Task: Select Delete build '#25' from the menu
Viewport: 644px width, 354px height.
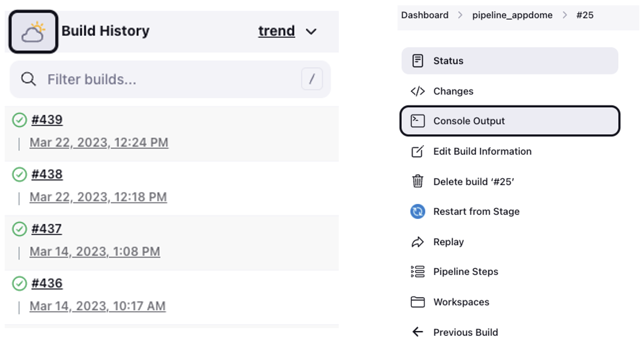Action: tap(473, 181)
